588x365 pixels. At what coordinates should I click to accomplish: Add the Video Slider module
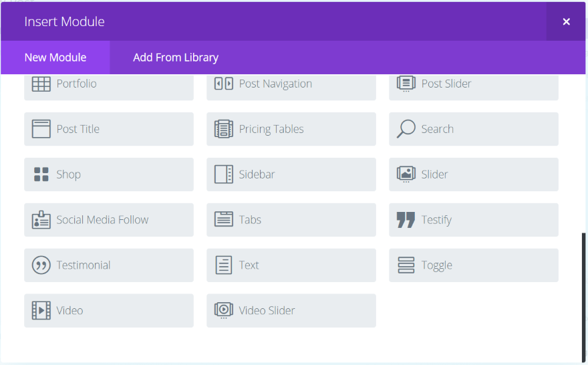click(291, 311)
